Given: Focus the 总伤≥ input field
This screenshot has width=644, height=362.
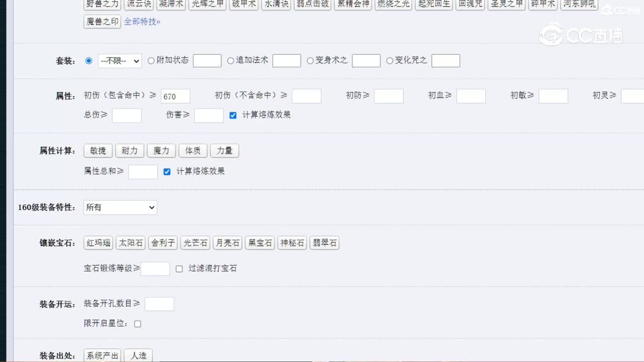Looking at the screenshot, I should click(x=127, y=115).
